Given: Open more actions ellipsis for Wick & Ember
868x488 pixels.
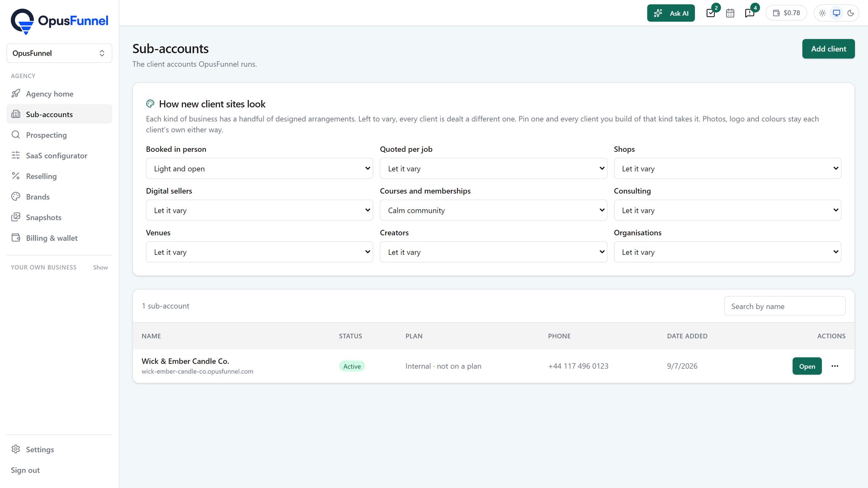Looking at the screenshot, I should click(835, 366).
